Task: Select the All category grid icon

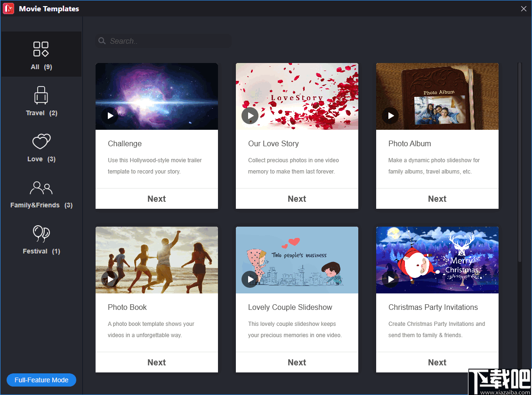Action: [x=41, y=48]
